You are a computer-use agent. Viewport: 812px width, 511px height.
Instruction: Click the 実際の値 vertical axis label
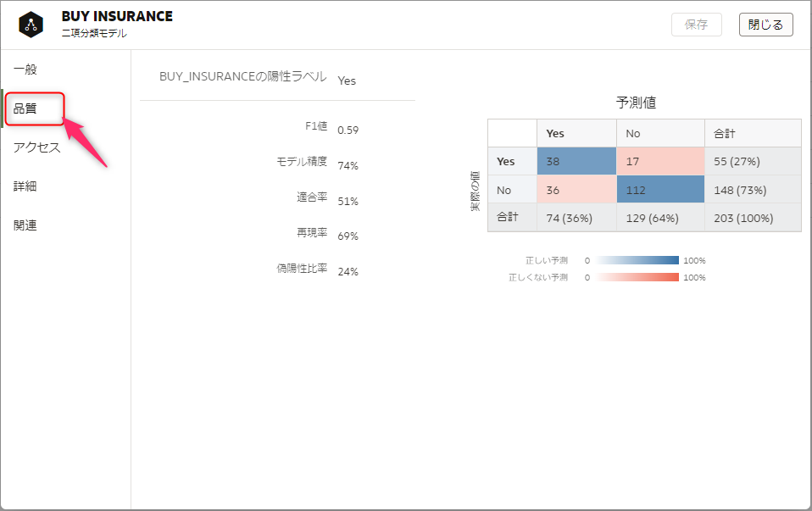[x=475, y=191]
